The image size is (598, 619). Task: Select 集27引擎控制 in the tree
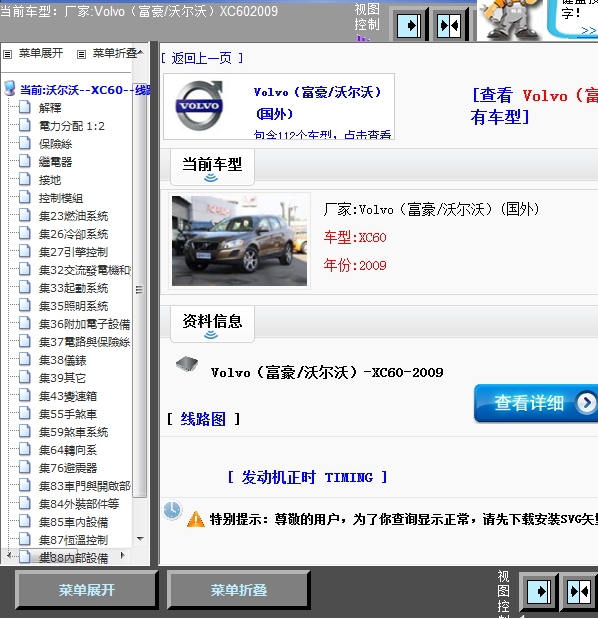[73, 252]
